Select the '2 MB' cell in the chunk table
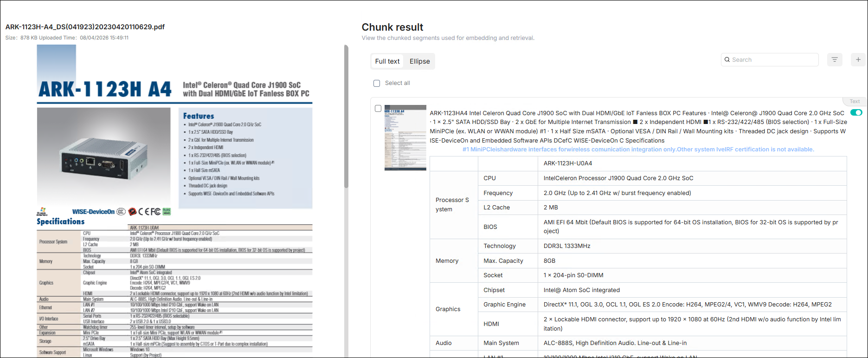The height and width of the screenshot is (358, 868). (692, 208)
